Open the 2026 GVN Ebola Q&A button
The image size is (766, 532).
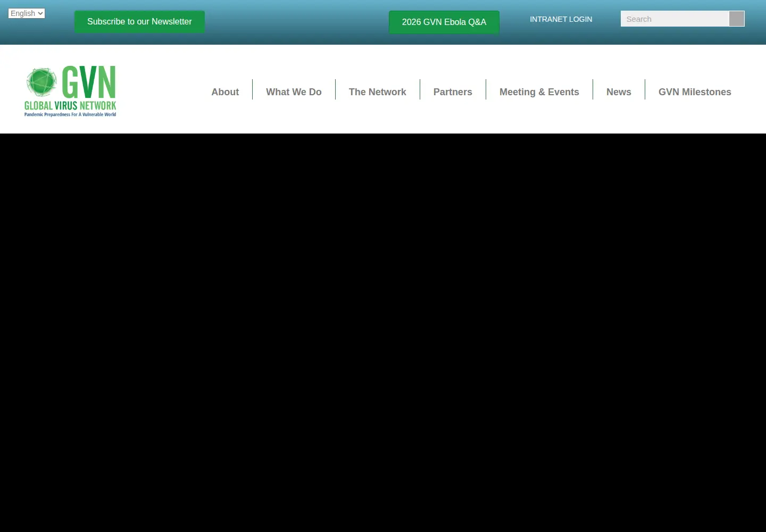tap(444, 22)
